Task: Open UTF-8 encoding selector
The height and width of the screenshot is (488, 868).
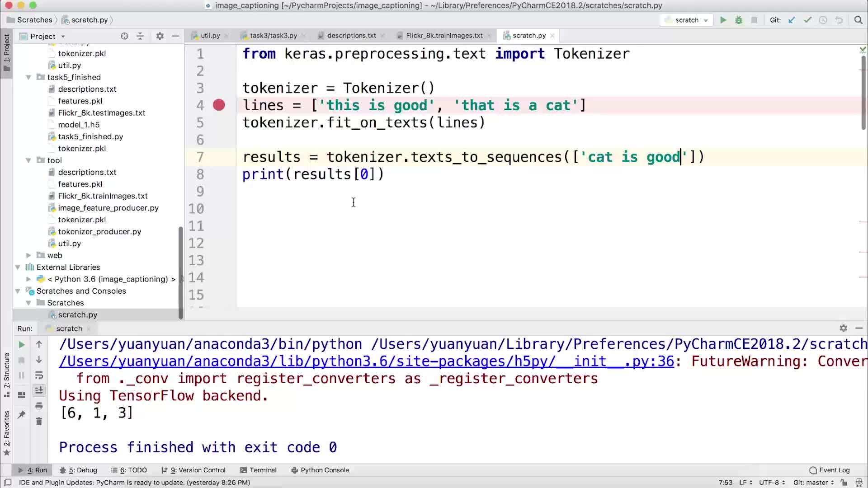Action: pyautogui.click(x=772, y=483)
